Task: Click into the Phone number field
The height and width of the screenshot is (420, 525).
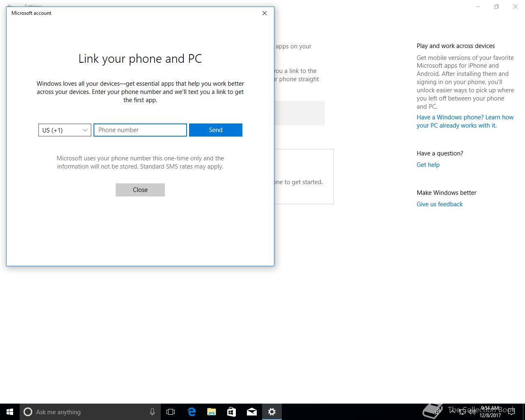Action: point(140,130)
